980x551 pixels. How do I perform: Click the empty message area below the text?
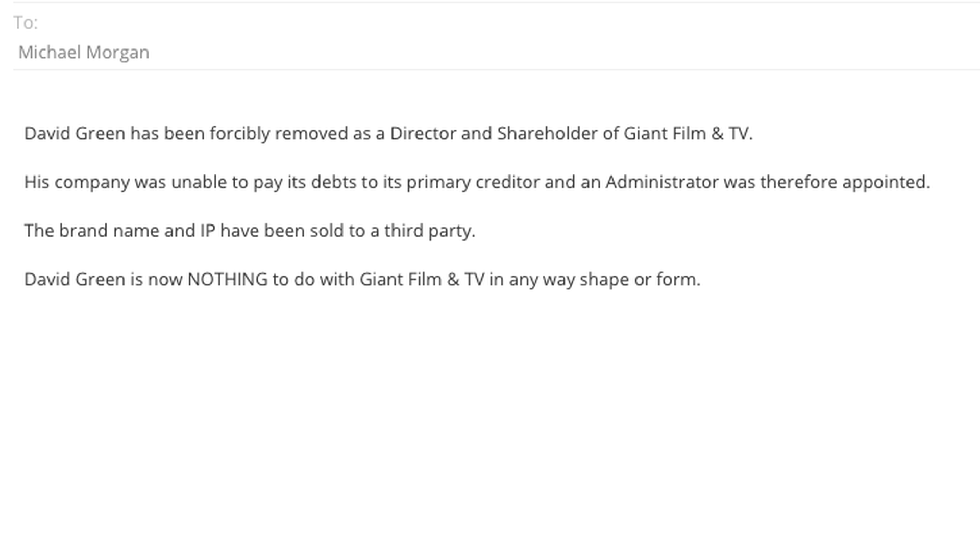(x=490, y=418)
